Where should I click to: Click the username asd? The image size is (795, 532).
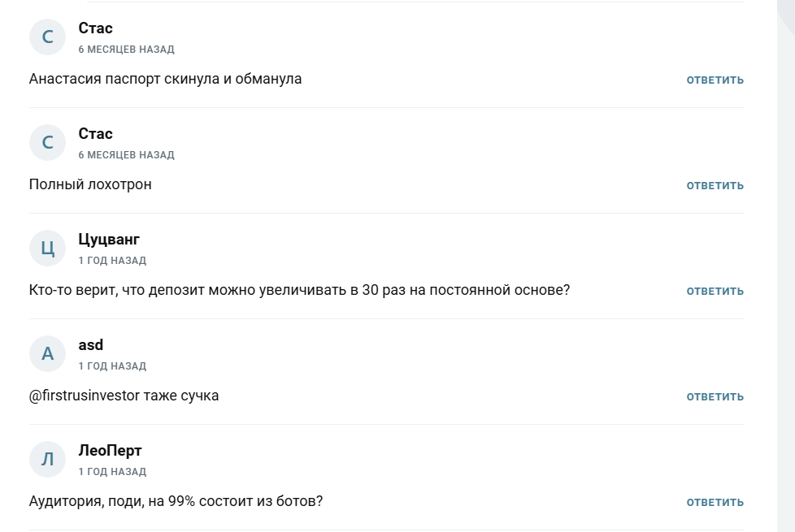90,344
